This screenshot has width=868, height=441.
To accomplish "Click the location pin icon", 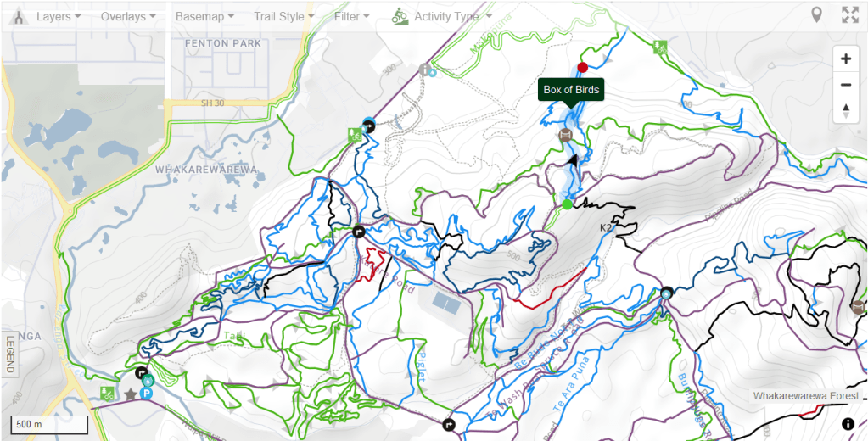I will 816,15.
